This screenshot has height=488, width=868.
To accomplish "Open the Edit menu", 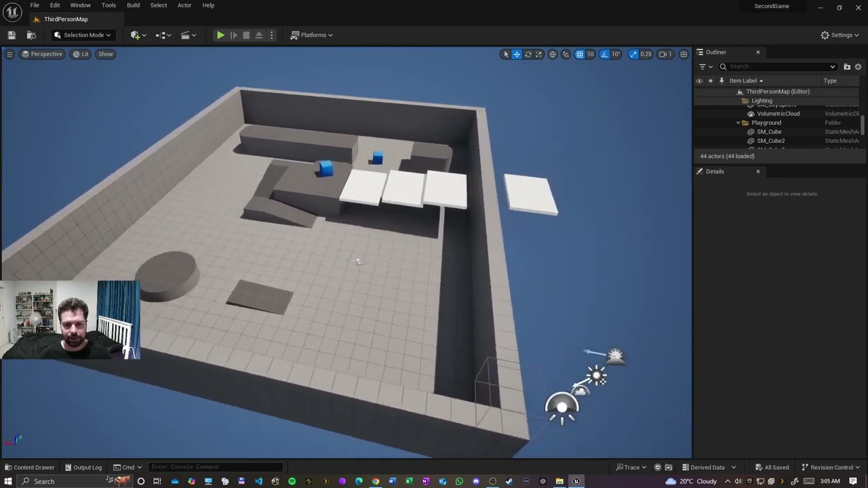I will pos(55,5).
